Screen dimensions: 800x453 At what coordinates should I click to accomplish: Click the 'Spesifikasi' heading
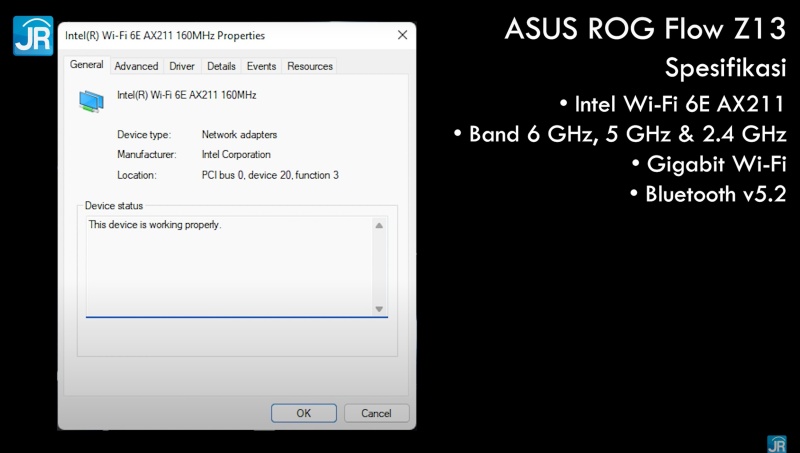(x=726, y=67)
